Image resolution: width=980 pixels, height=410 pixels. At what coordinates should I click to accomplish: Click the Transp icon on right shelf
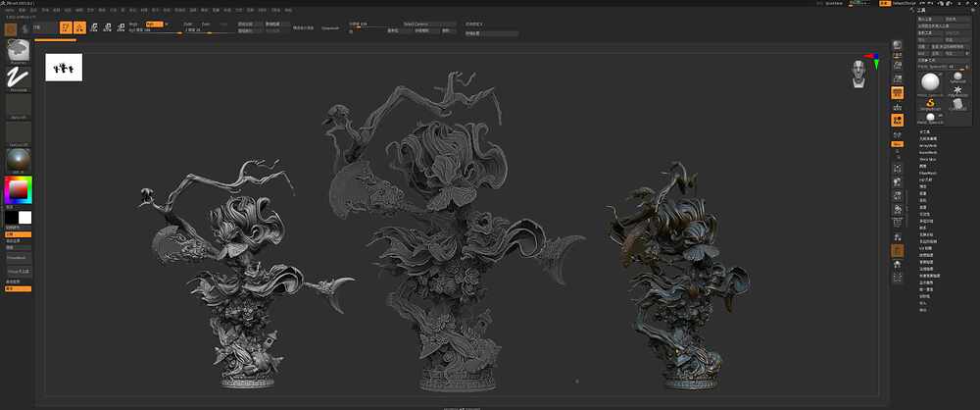(x=898, y=236)
